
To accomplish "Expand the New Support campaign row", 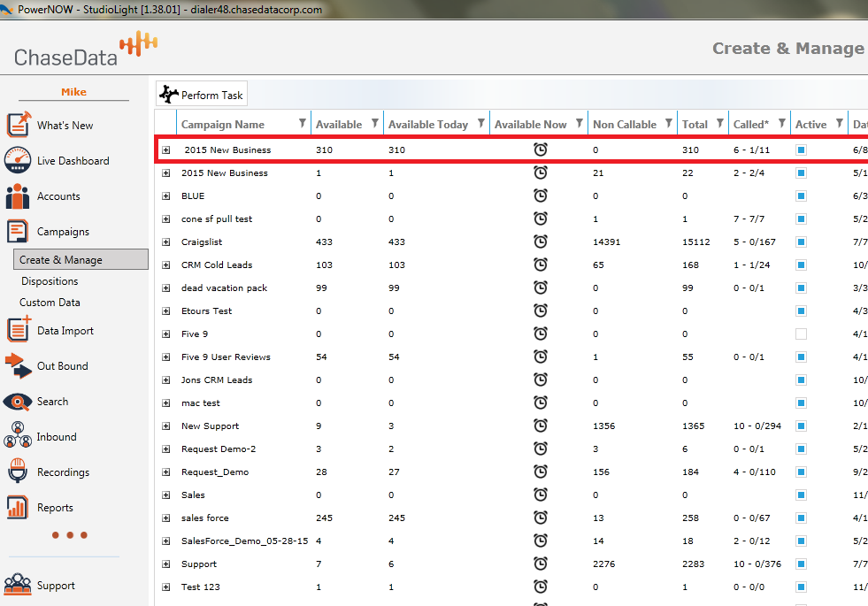I will 165,426.
